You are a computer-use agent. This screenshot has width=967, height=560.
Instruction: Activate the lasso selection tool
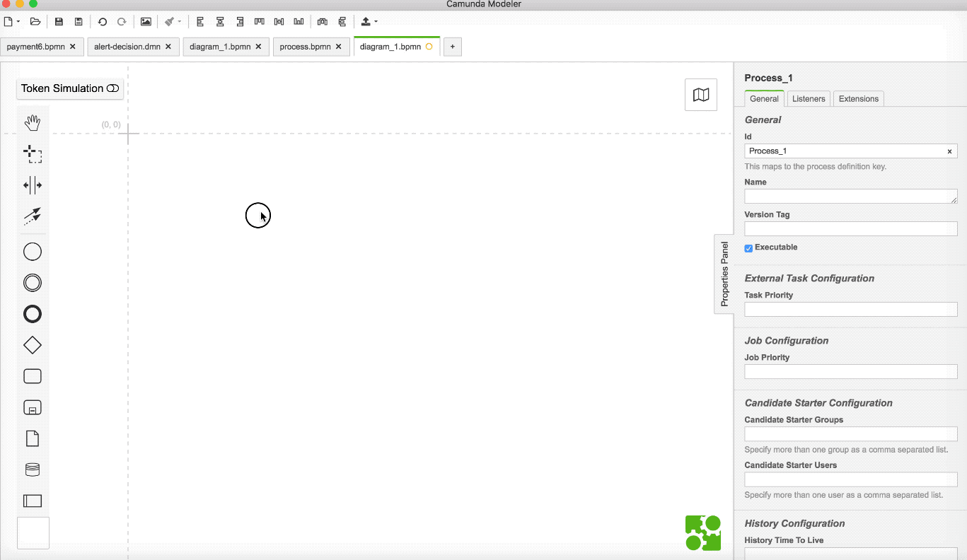pyautogui.click(x=33, y=154)
